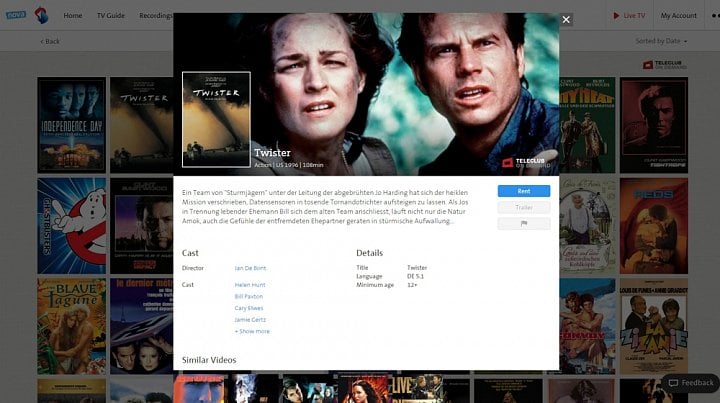Open the Feedback chat widget

(691, 383)
